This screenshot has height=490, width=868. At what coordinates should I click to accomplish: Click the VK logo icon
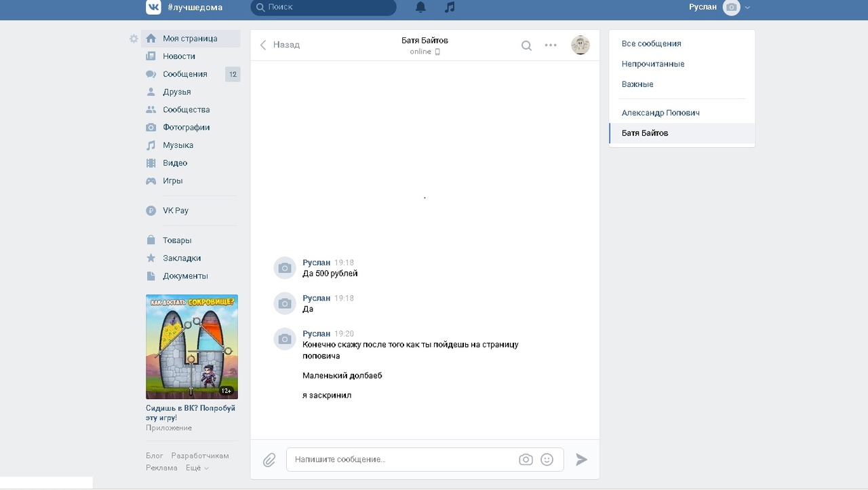[153, 7]
